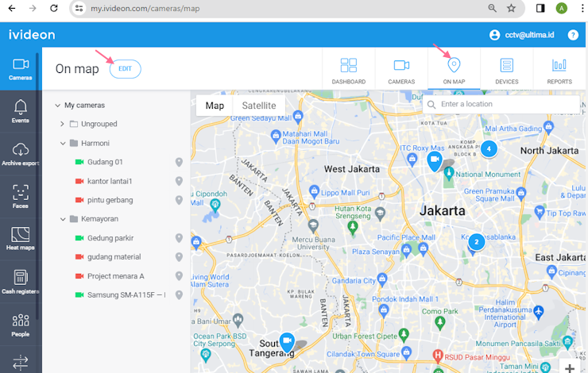Open the cctv@ultima.id account menu
Image resolution: width=588 pixels, height=373 pixels.
pyautogui.click(x=521, y=35)
